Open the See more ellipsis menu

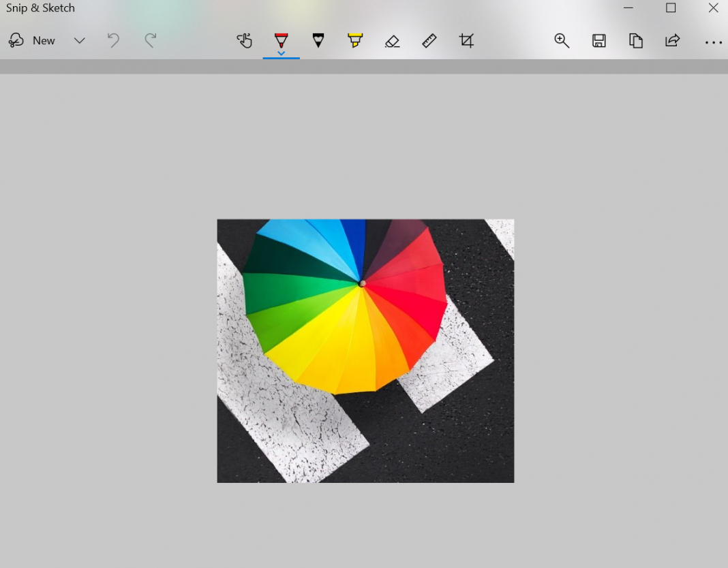[713, 42]
